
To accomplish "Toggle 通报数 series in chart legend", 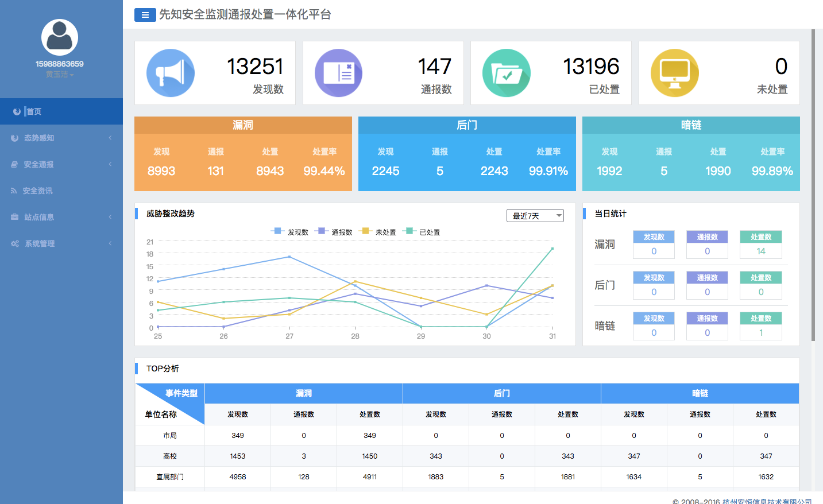I will point(334,232).
